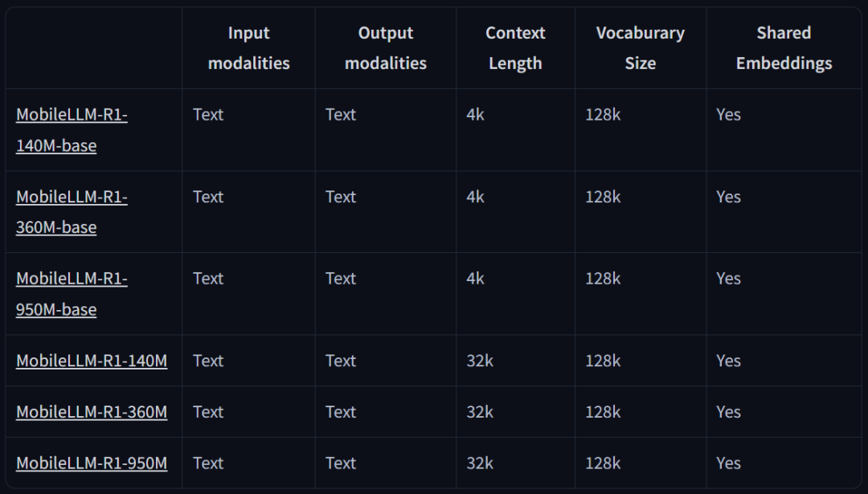Image resolution: width=868 pixels, height=494 pixels.
Task: Click the 32k context cell for MobileLLM-R1-140M
Action: click(480, 361)
